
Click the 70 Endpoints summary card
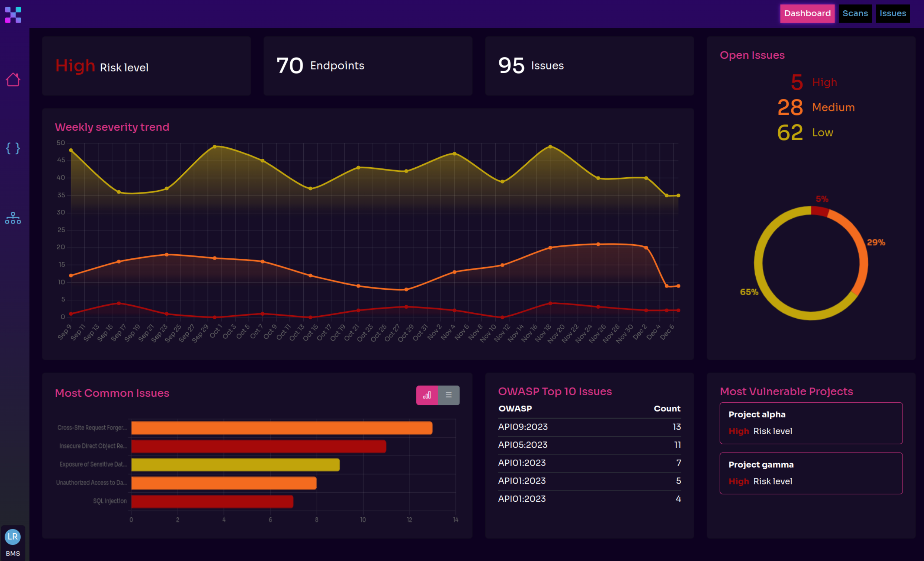pos(368,65)
